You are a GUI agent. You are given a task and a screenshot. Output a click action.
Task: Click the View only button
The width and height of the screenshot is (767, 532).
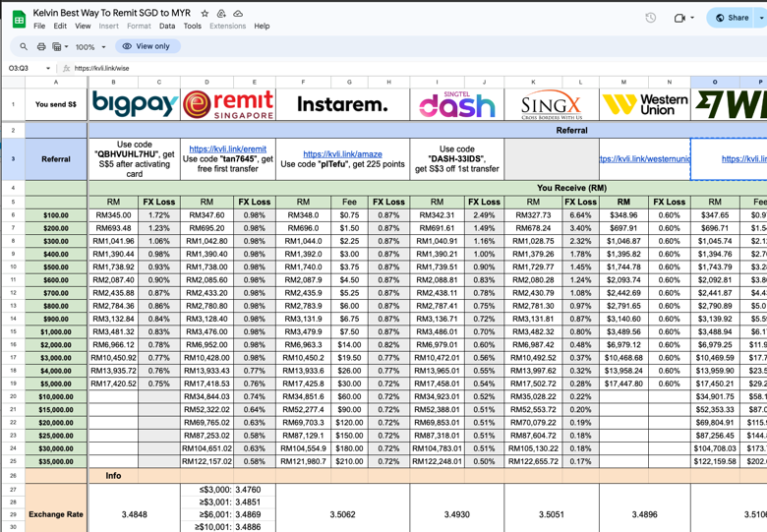pyautogui.click(x=147, y=46)
